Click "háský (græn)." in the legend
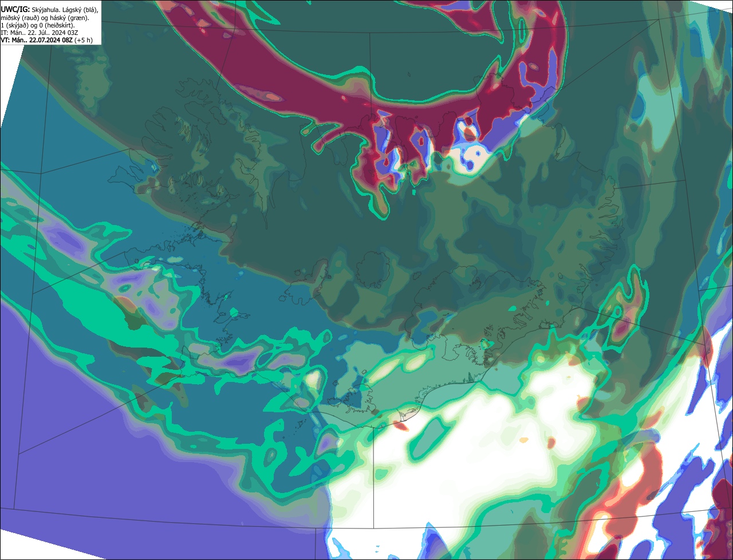733x560 pixels. click(69, 18)
